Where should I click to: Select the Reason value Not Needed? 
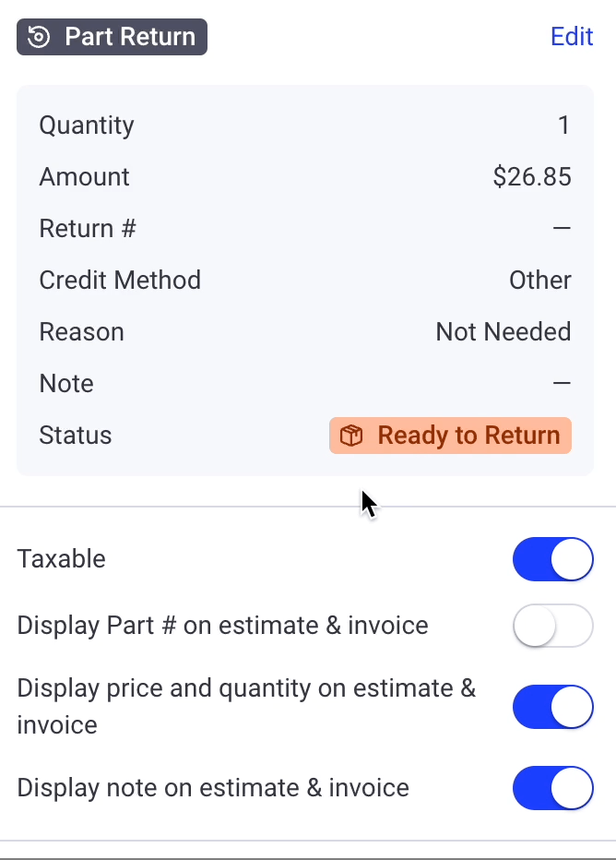[503, 331]
